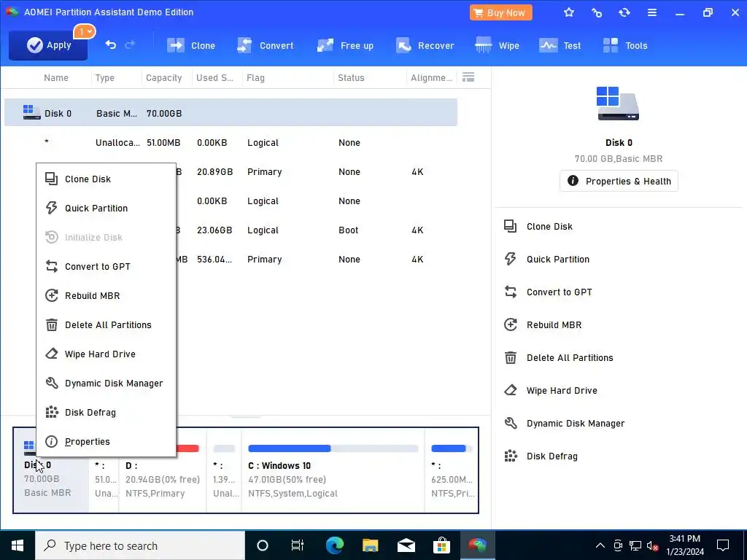Open Dynamic Disk Manager from context menu

pyautogui.click(x=107, y=384)
